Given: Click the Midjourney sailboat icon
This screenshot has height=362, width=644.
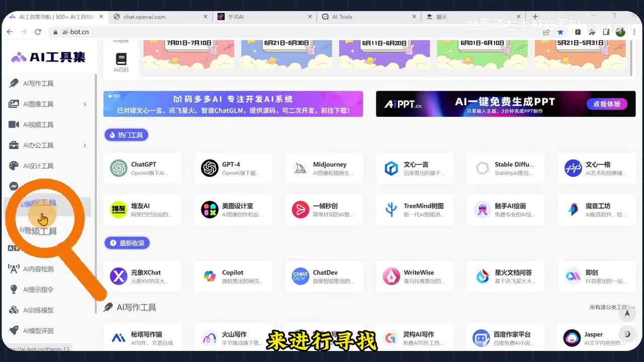Looking at the screenshot, I should [300, 168].
